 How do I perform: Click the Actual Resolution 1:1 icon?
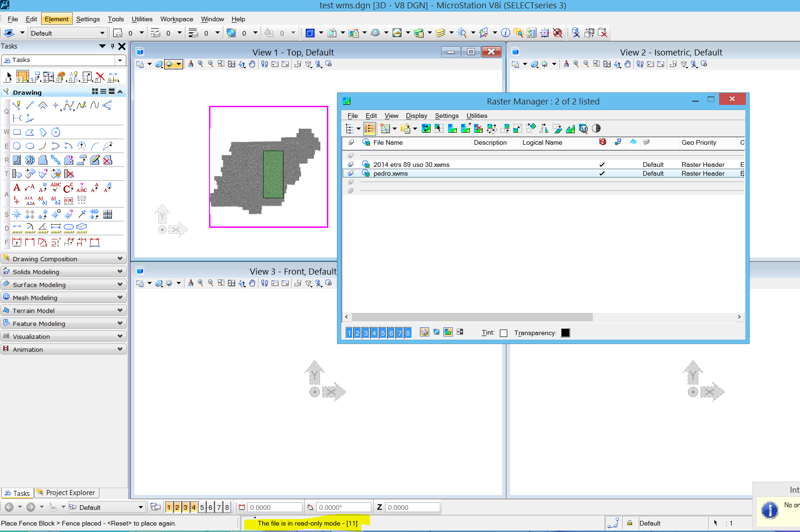pyautogui.click(x=584, y=128)
